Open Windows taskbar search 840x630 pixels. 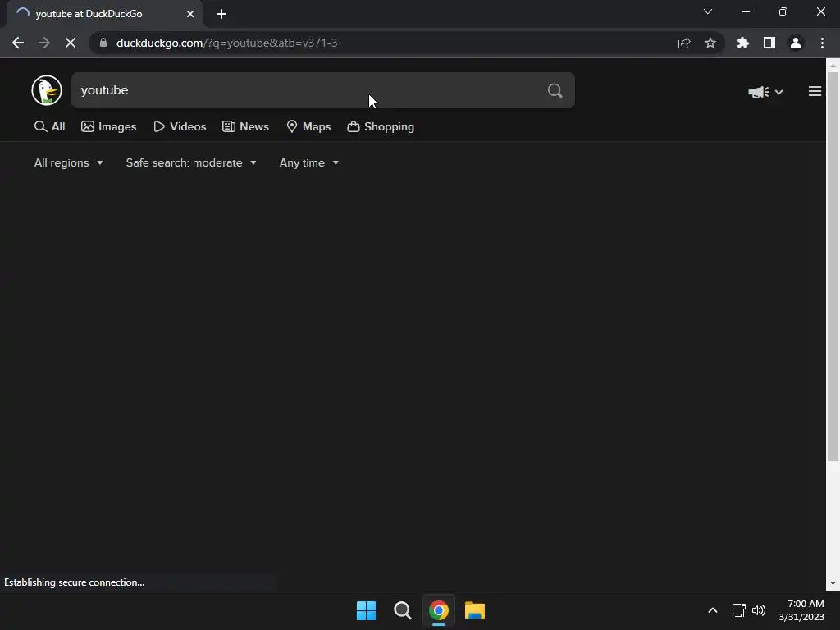pyautogui.click(x=402, y=610)
